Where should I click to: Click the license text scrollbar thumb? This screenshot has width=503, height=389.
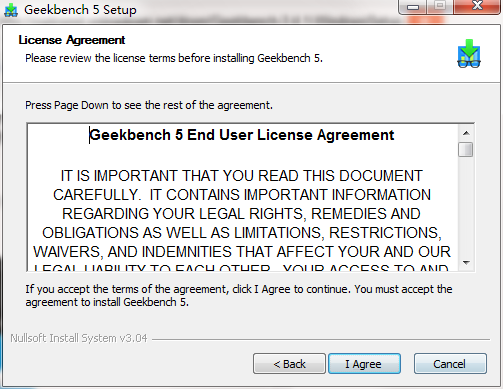click(466, 149)
